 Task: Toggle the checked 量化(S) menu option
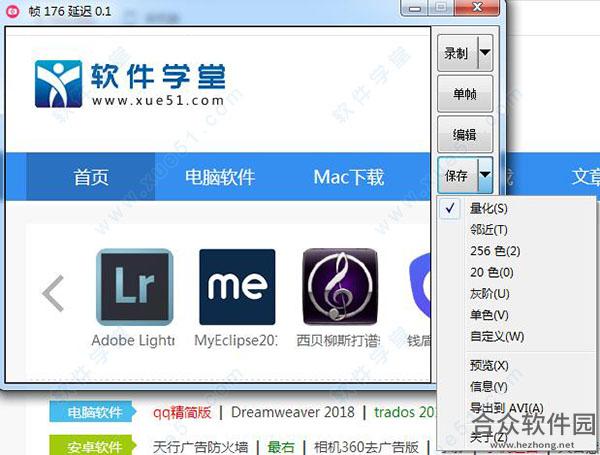pos(517,209)
